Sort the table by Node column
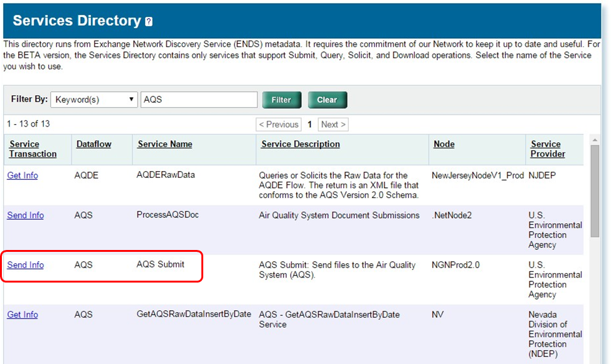Screen dimensions: 611x364 pyautogui.click(x=444, y=143)
